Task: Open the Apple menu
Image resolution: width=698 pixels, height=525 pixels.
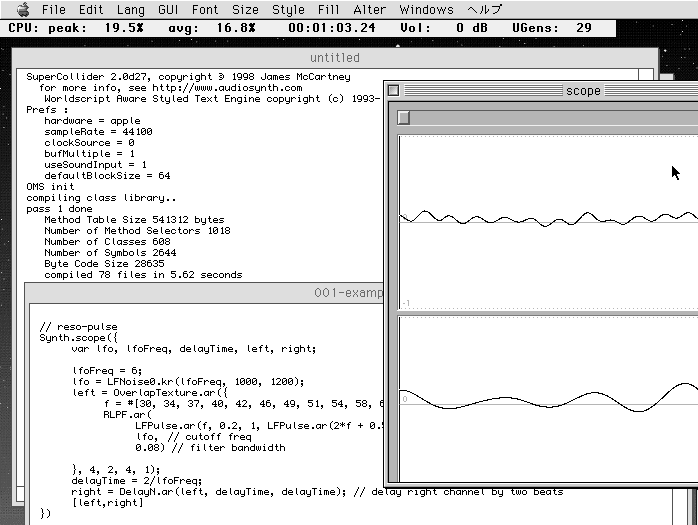Action: pos(23,9)
